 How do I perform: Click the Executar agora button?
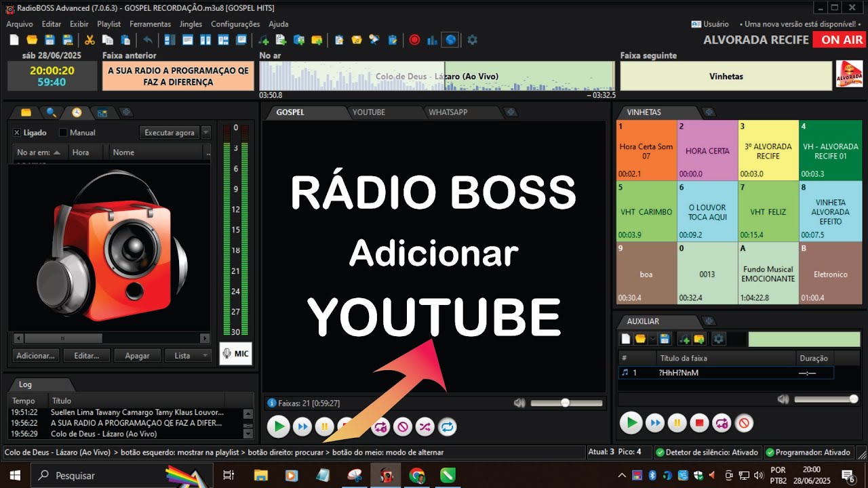[170, 133]
